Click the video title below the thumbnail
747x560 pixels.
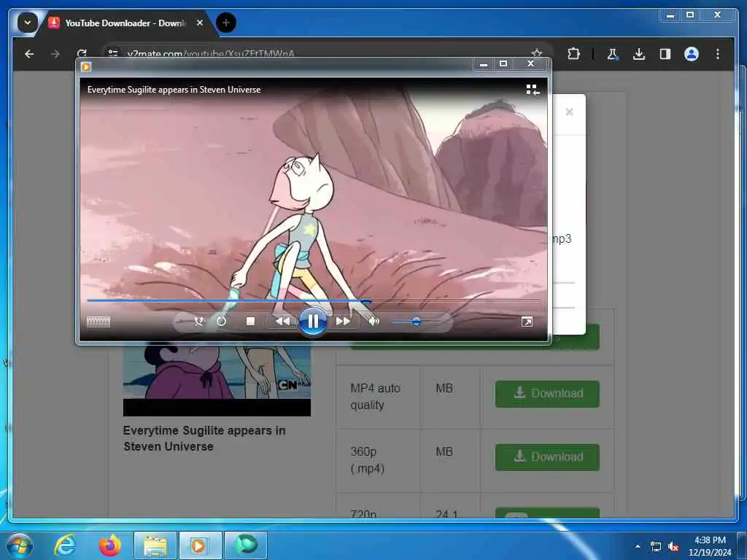(x=204, y=438)
